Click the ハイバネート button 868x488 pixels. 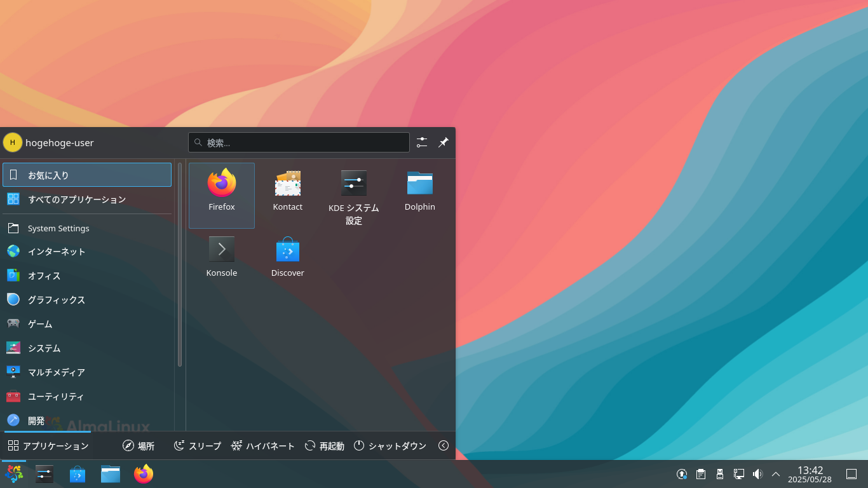point(263,445)
